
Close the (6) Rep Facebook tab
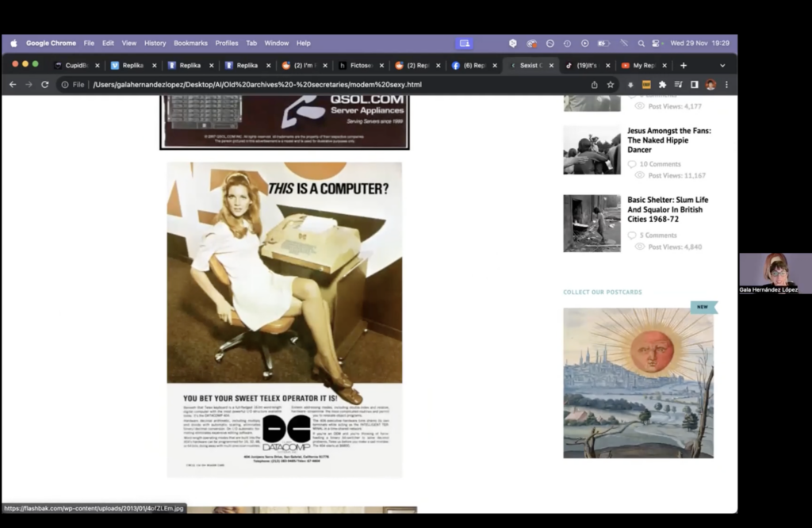point(495,66)
